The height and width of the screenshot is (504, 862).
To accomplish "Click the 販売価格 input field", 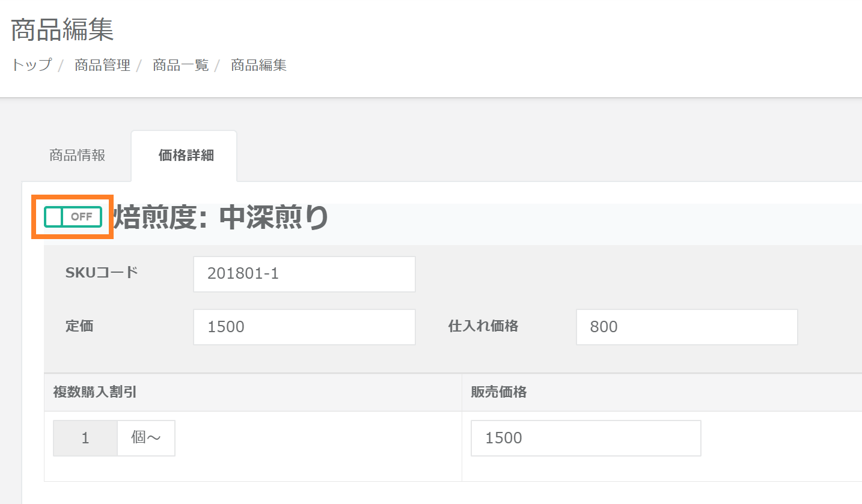I will pos(585,438).
